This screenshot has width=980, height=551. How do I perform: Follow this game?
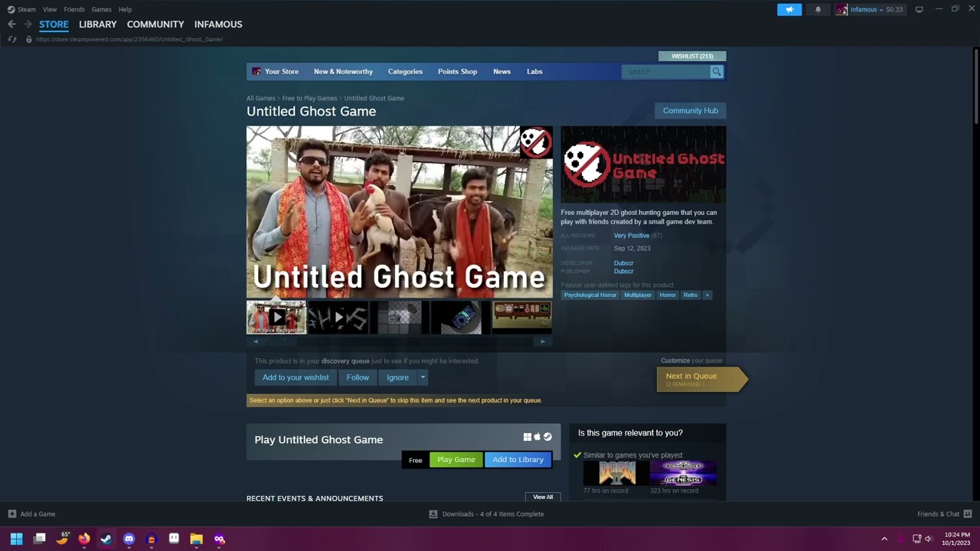click(358, 377)
